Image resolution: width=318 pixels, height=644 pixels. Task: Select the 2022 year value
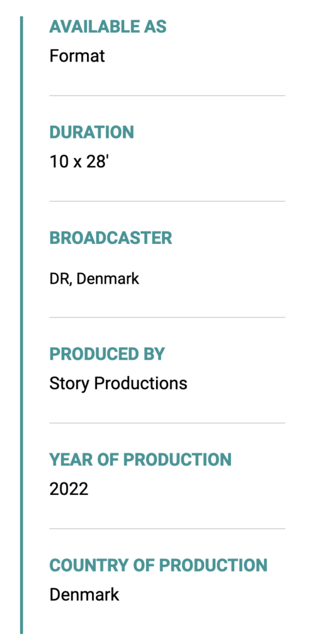[x=69, y=489]
